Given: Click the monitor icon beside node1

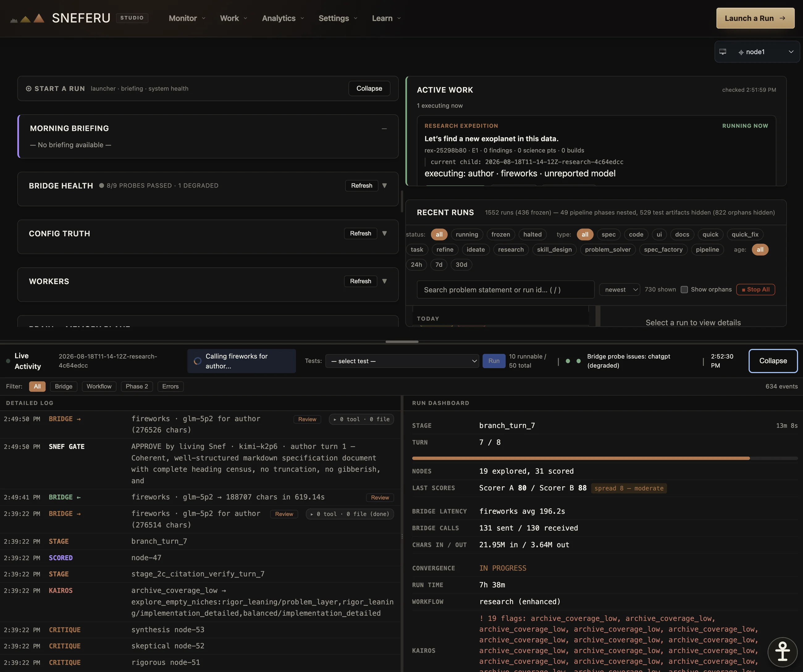Looking at the screenshot, I should pos(723,52).
